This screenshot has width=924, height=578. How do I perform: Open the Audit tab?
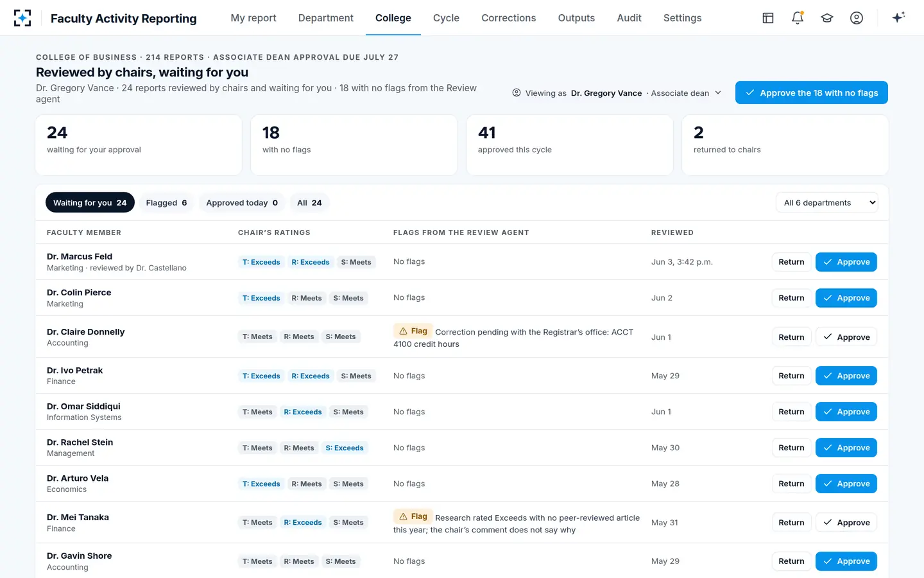(629, 18)
